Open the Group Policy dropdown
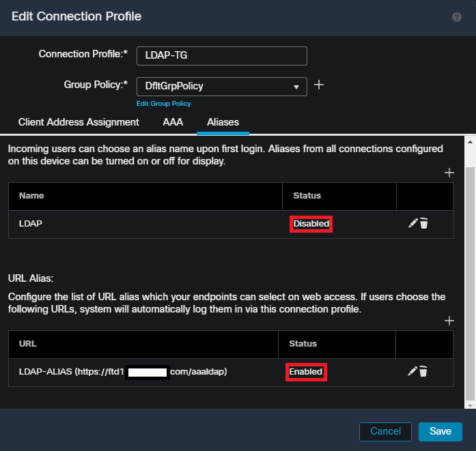This screenshot has width=476, height=451. 221,87
